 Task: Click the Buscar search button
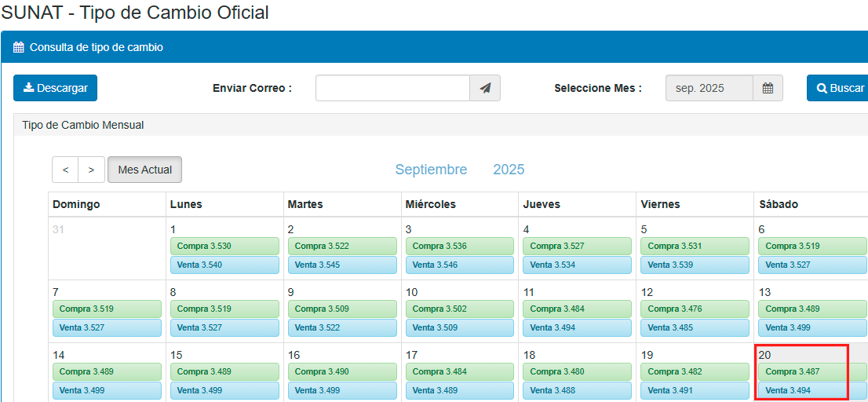click(837, 88)
